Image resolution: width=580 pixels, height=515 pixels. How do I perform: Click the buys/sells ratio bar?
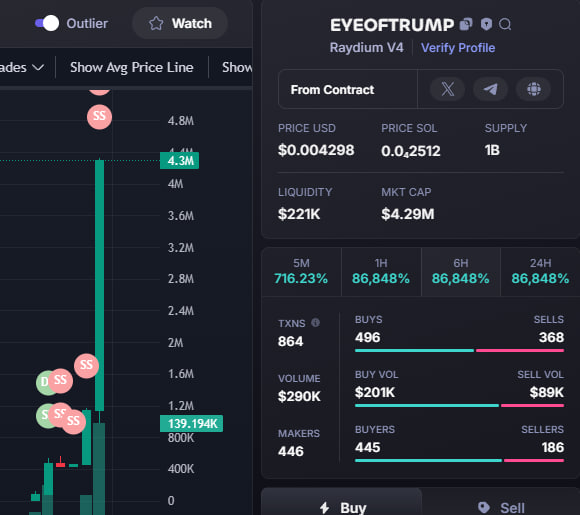[459, 350]
